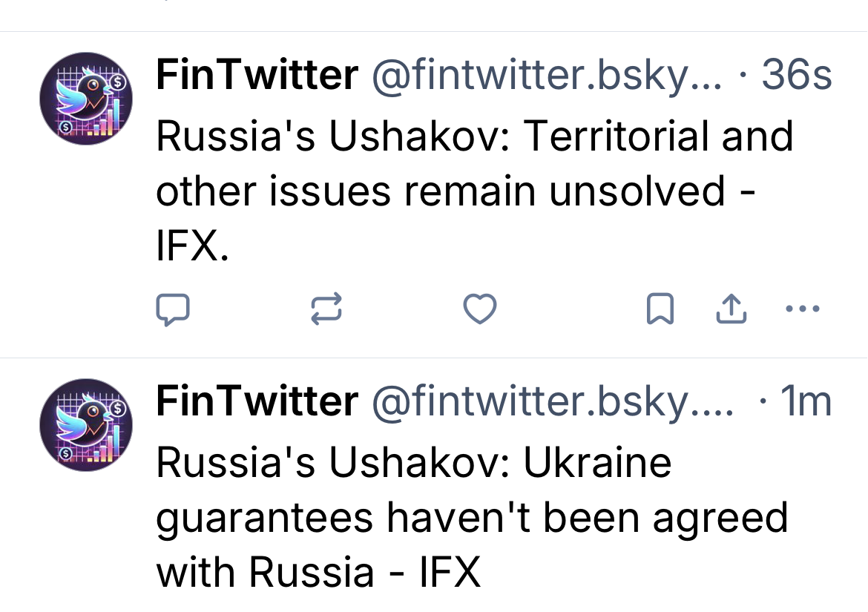Click FinTwitter display name on 36s post
This screenshot has width=868, height=612.
257,75
